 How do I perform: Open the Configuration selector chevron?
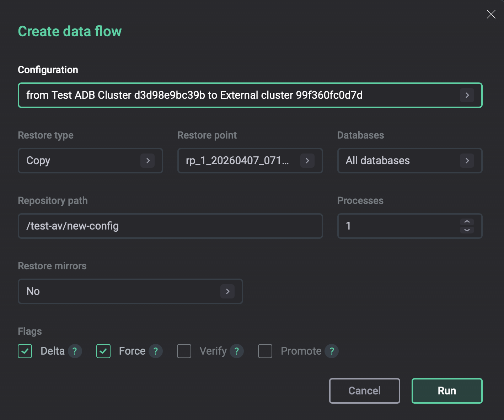pos(467,95)
